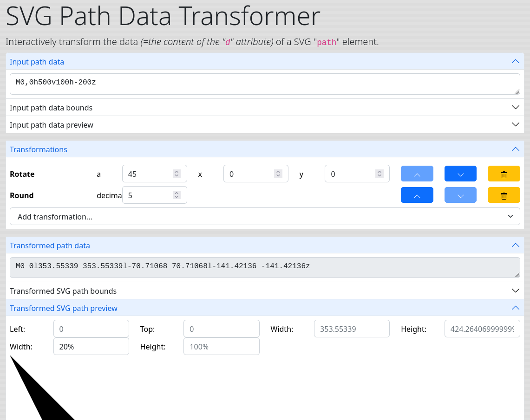Click the round decimals spinner arrows
The height and width of the screenshot is (420, 530).
click(177, 195)
